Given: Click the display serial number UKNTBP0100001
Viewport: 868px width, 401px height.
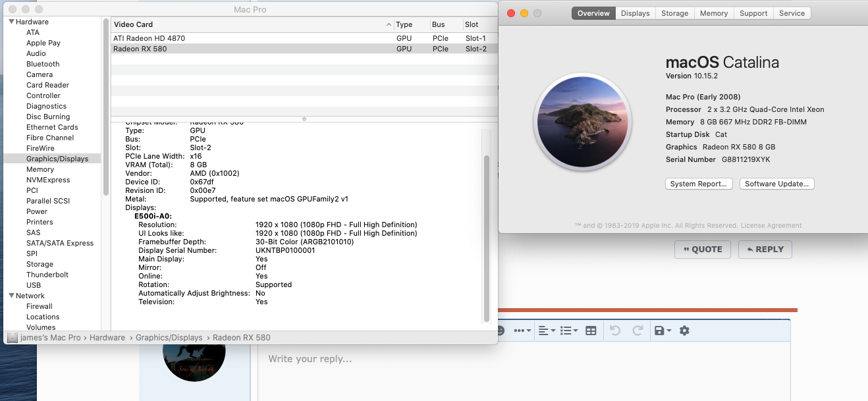Looking at the screenshot, I should coord(285,250).
